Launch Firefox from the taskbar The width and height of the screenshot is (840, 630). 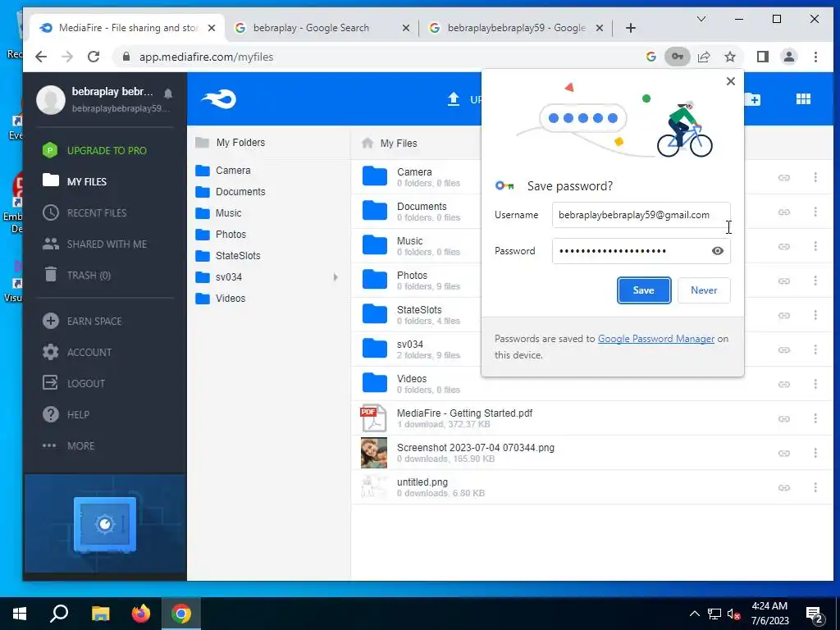pyautogui.click(x=141, y=614)
